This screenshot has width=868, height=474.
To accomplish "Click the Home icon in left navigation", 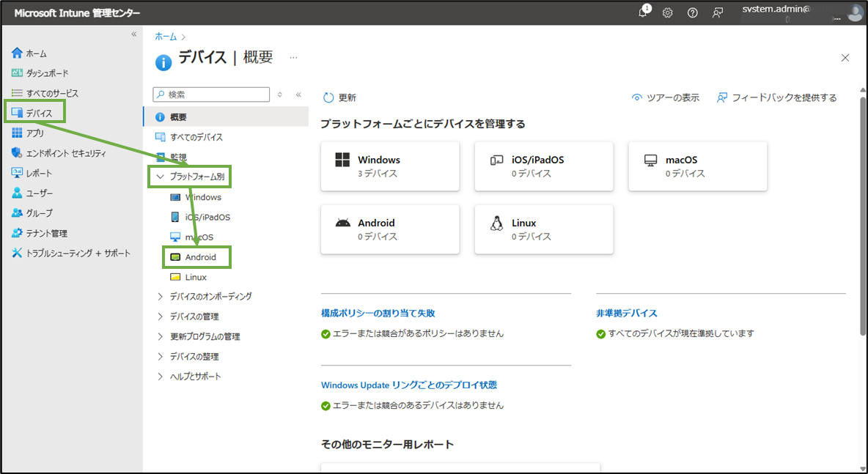I will pyautogui.click(x=17, y=53).
